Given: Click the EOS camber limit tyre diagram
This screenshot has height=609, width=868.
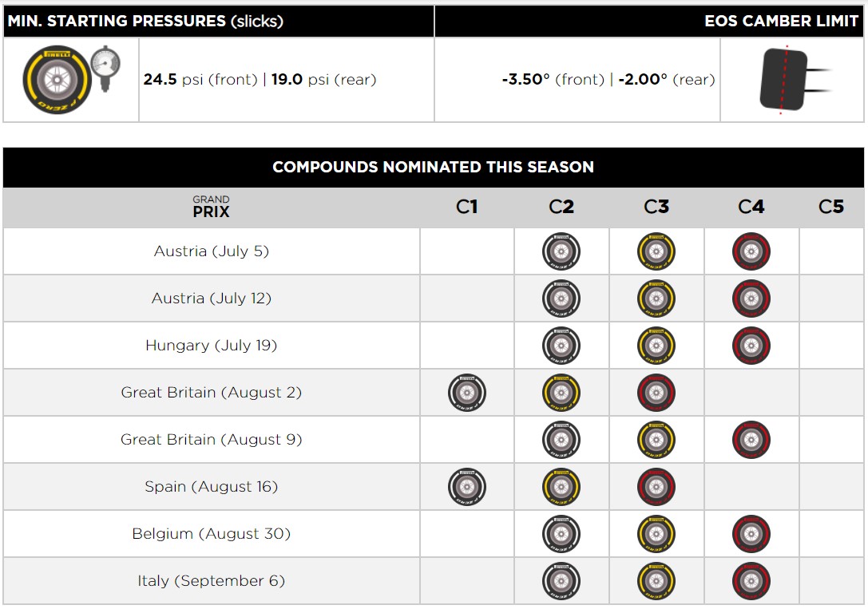Looking at the screenshot, I should click(794, 80).
